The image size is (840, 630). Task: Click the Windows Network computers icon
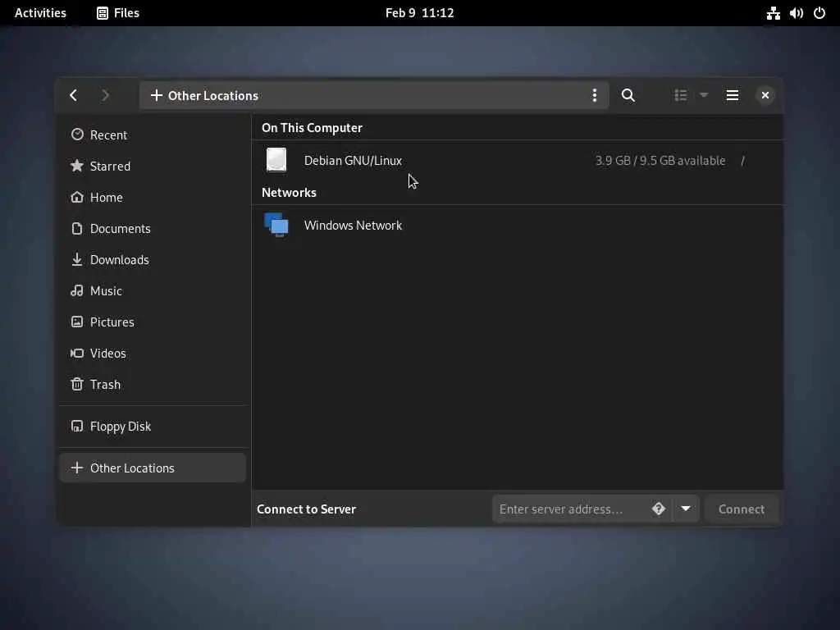[276, 225]
